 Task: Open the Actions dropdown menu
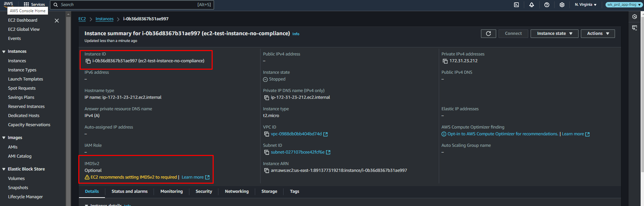click(x=597, y=33)
